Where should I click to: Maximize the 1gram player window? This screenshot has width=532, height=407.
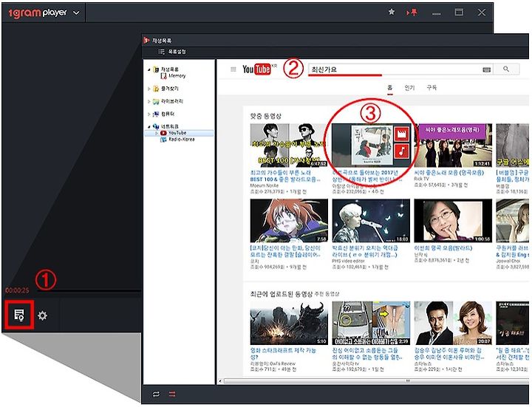(459, 13)
